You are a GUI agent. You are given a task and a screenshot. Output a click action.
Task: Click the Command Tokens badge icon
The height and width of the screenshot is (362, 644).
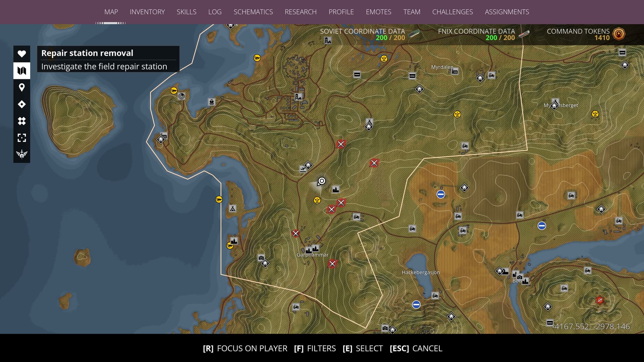point(619,34)
